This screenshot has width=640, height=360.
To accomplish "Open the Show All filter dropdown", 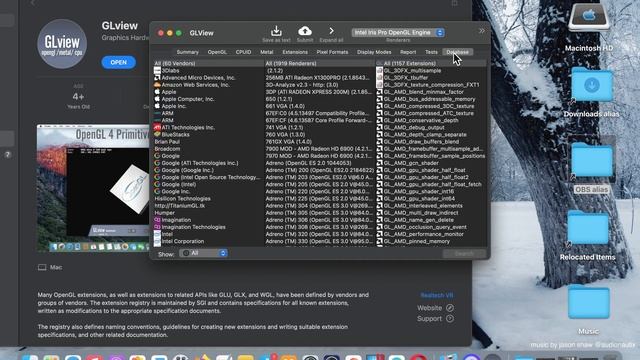I will tap(203, 253).
